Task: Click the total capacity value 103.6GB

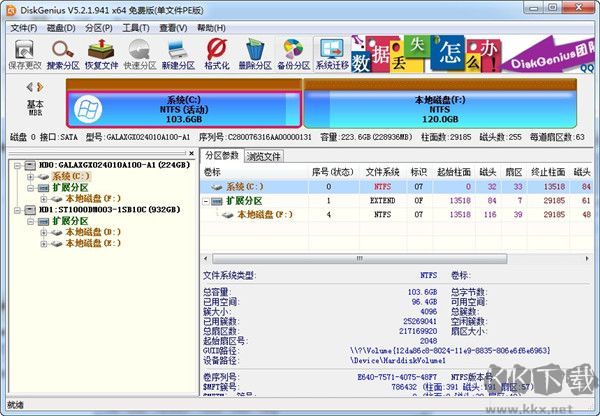Action: click(x=422, y=292)
